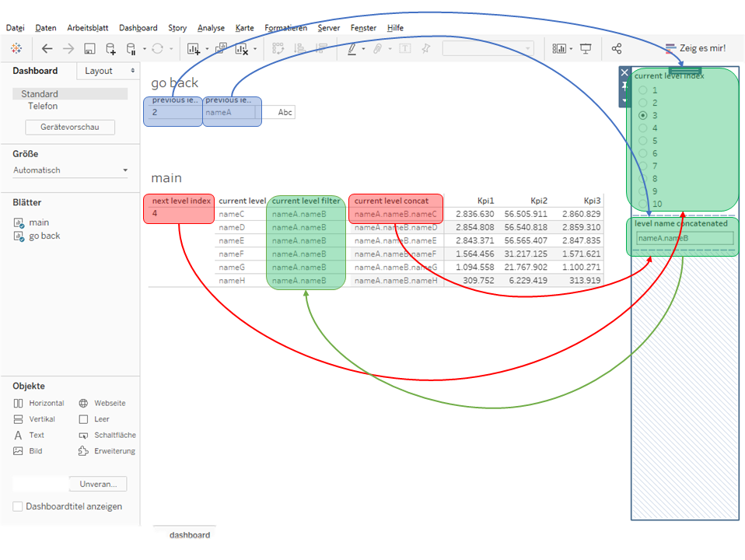This screenshot has height=560, width=745.
Task: Save the workbook via the toolbar icon
Action: pyautogui.click(x=89, y=48)
